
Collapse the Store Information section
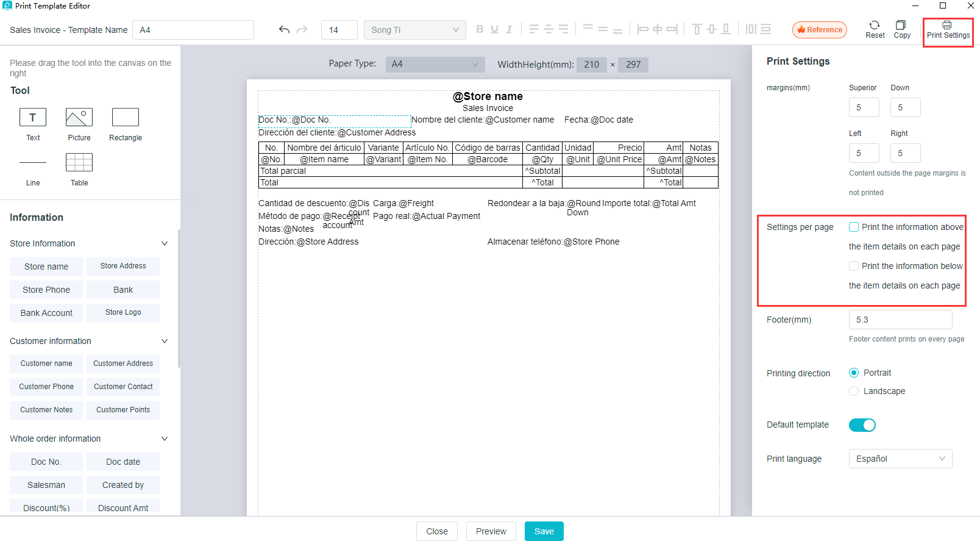164,243
